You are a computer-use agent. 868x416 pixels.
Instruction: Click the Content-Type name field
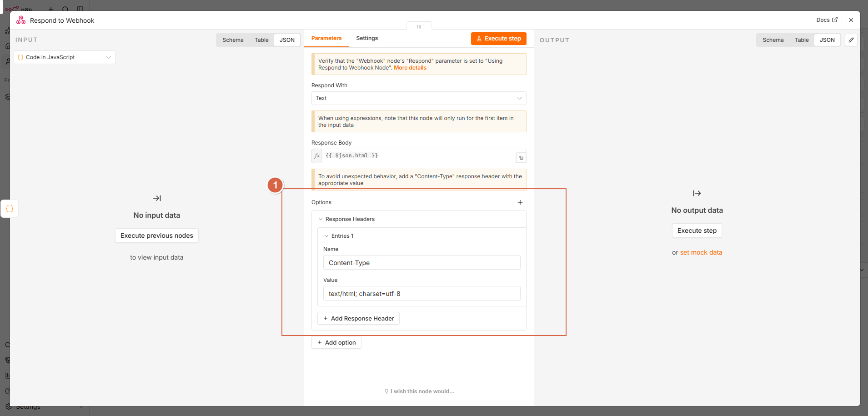[421, 262]
